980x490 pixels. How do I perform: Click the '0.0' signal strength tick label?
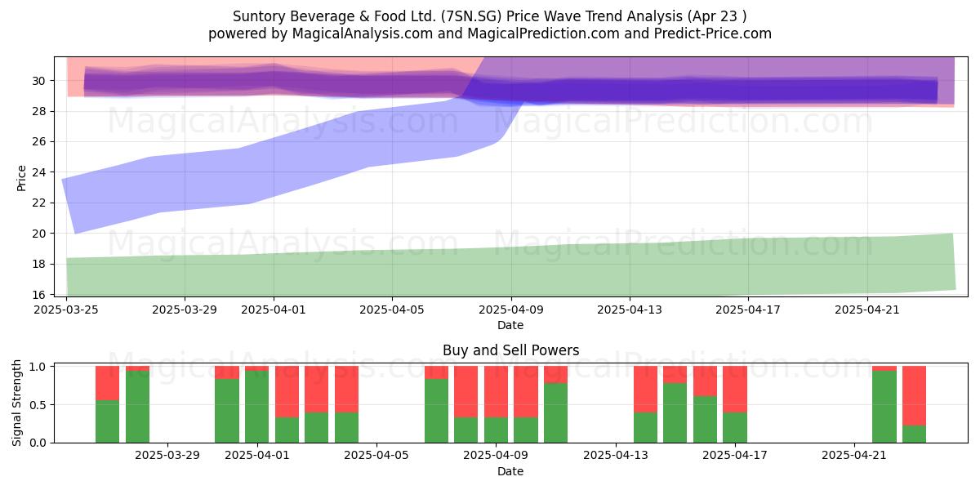[38, 443]
